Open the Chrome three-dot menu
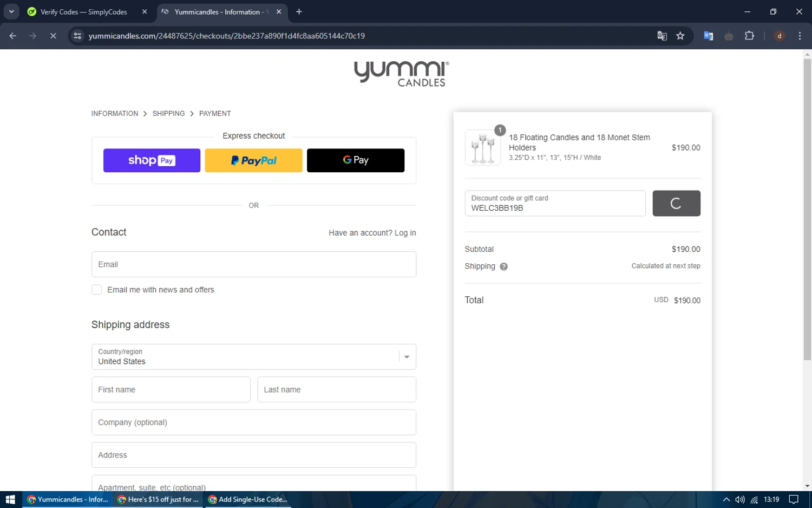Screen dimensions: 812x508 800,36
